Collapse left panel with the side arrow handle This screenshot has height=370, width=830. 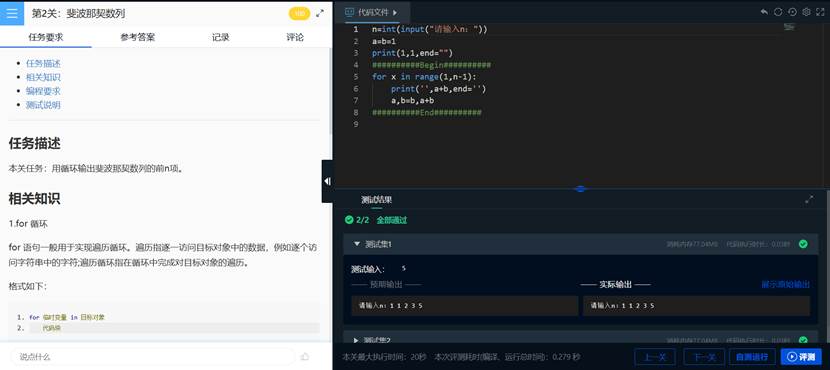tap(327, 181)
